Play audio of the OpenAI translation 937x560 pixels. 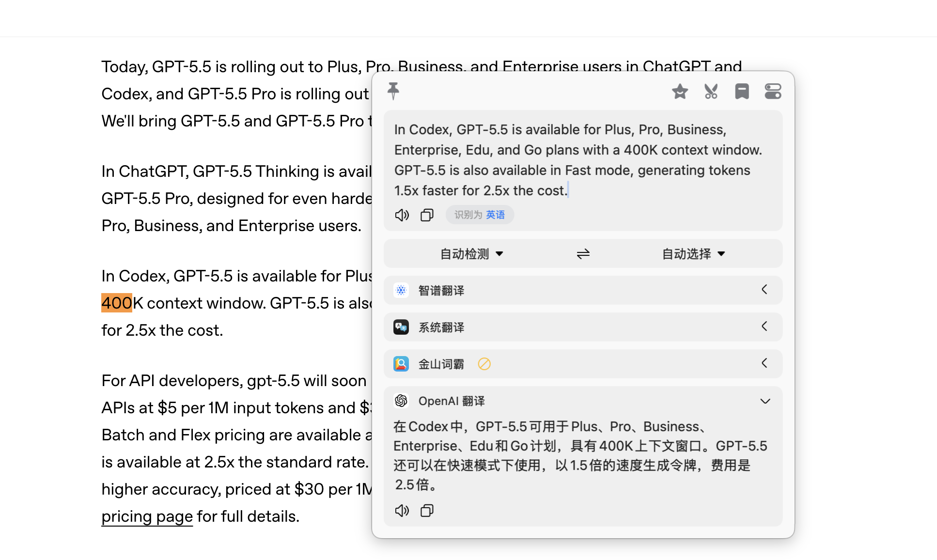pos(402,510)
